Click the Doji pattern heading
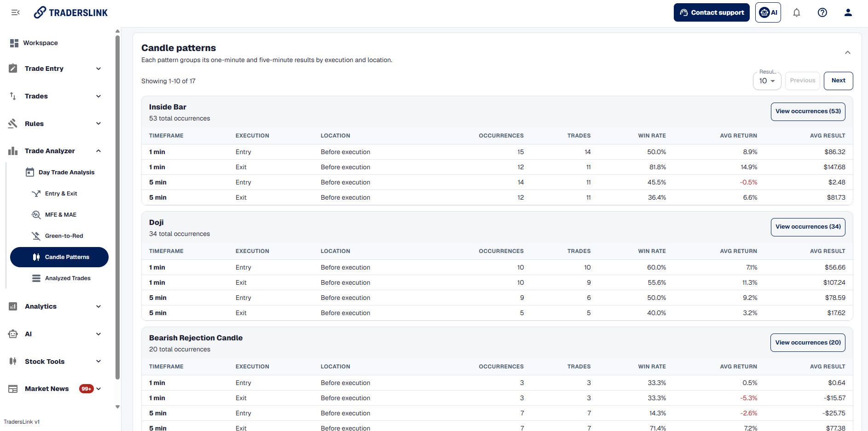868x431 pixels. pyautogui.click(x=156, y=222)
